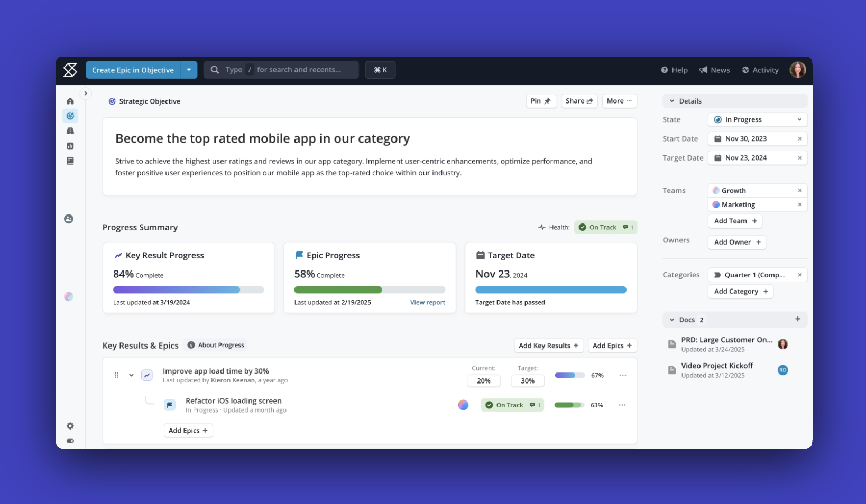Click Add Epics button beside Add Key Results
The width and height of the screenshot is (866, 504).
coord(612,346)
